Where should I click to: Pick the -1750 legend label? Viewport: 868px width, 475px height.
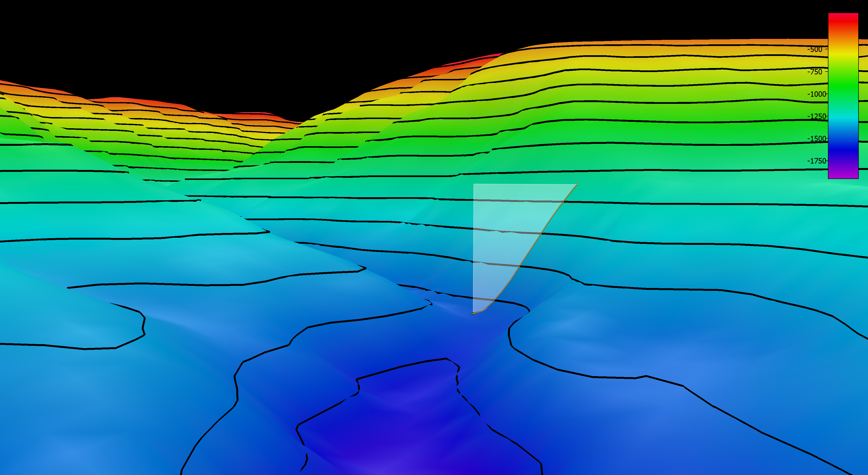coord(817,161)
